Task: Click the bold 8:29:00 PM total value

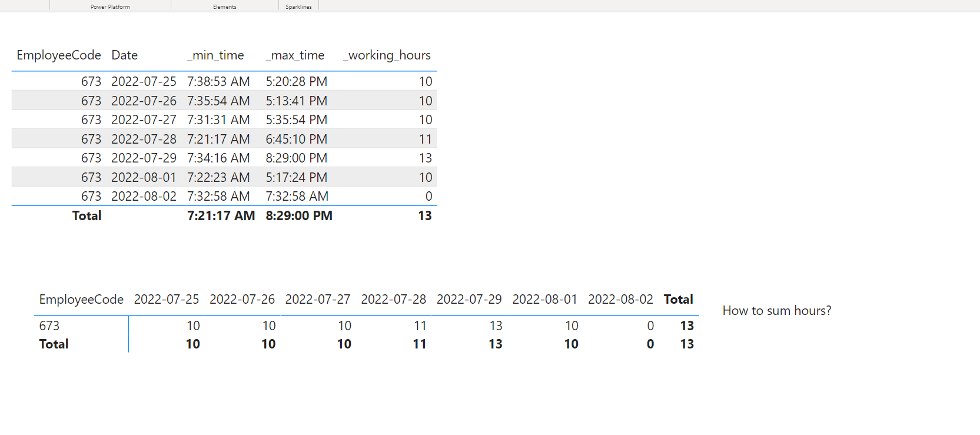Action: [299, 215]
